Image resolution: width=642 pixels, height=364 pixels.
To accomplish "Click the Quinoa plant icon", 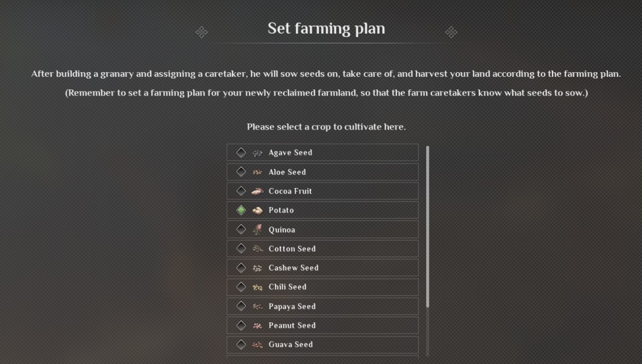I will click(x=257, y=229).
